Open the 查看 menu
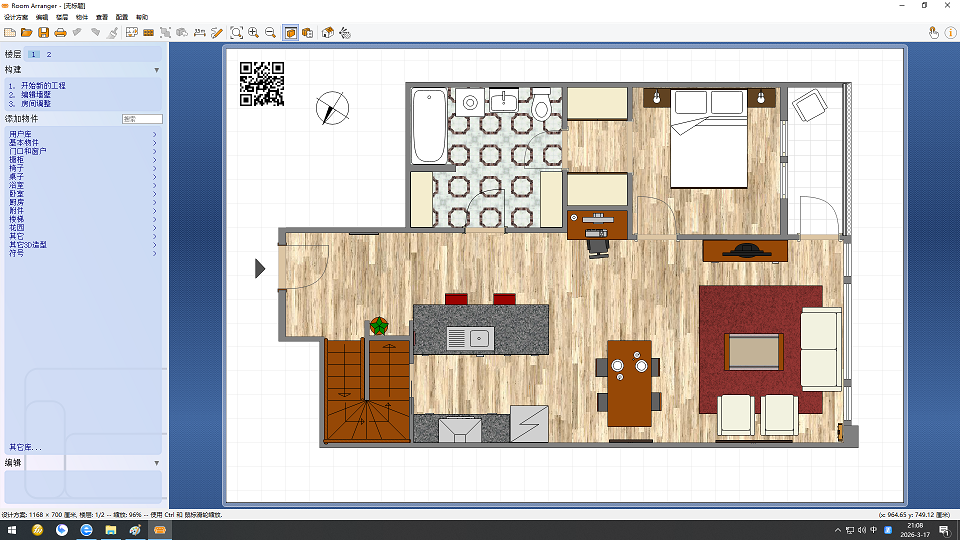This screenshot has width=960, height=540. coord(102,17)
